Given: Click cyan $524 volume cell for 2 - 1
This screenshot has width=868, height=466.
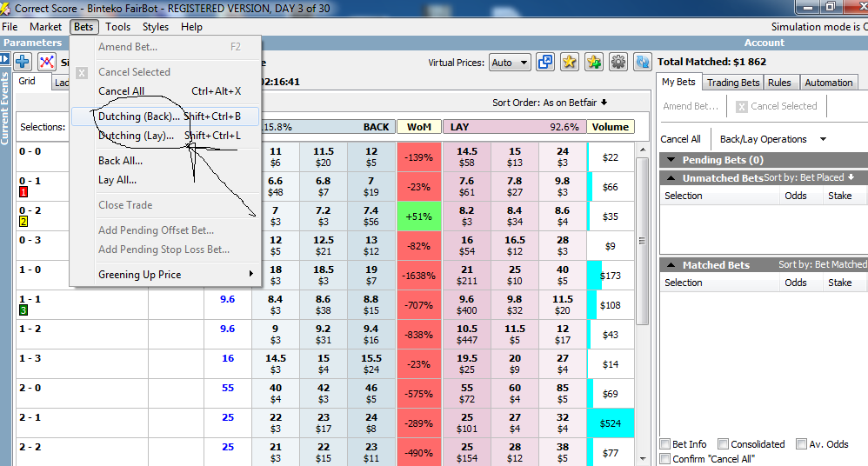Looking at the screenshot, I should pos(611,423).
